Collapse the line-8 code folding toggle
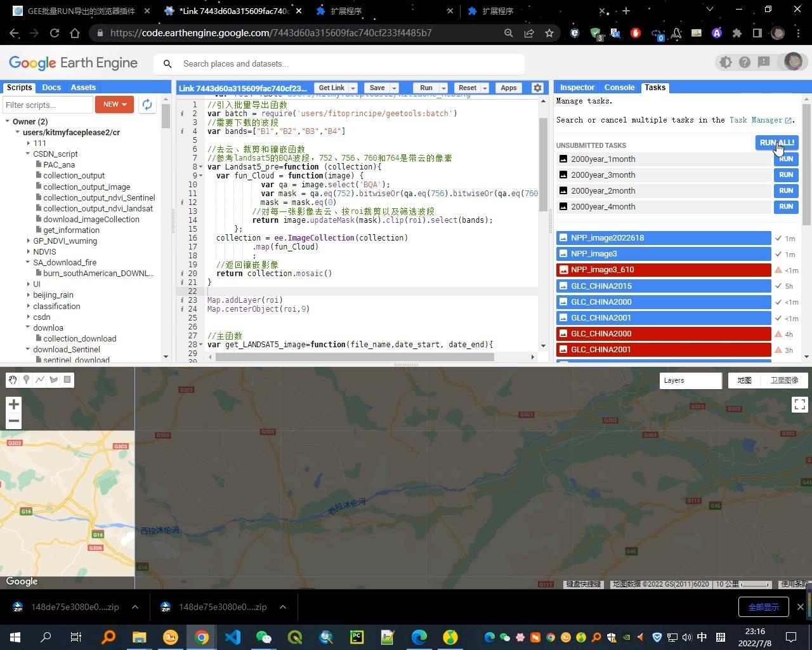The width and height of the screenshot is (812, 650). click(x=201, y=166)
